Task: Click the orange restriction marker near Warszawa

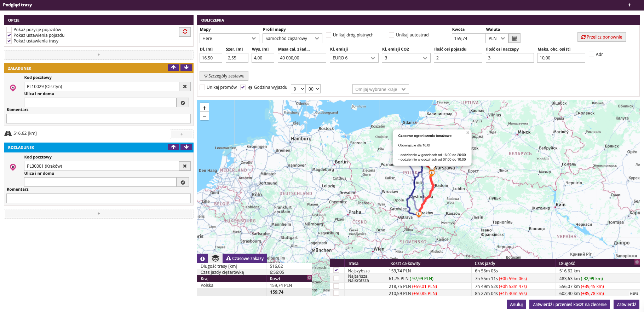Action: 432,173
